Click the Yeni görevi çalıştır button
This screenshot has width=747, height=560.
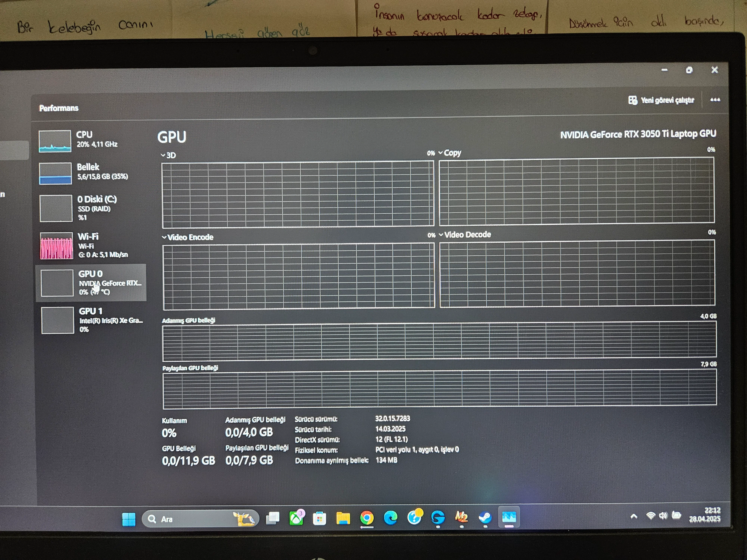661,100
